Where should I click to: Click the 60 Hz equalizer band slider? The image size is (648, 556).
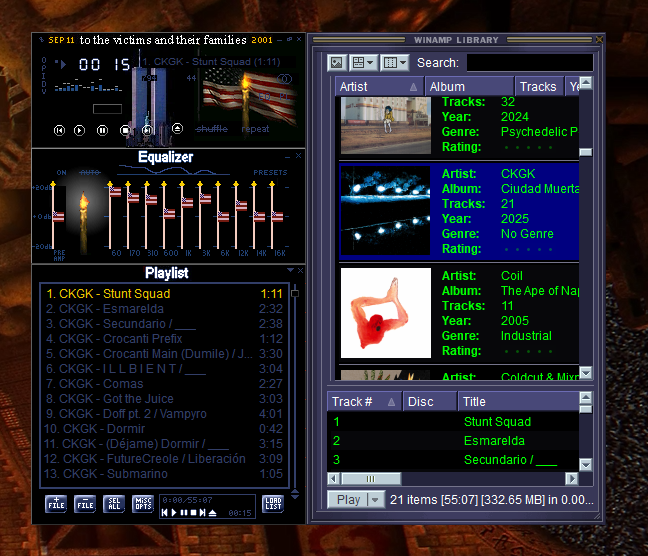click(x=115, y=192)
